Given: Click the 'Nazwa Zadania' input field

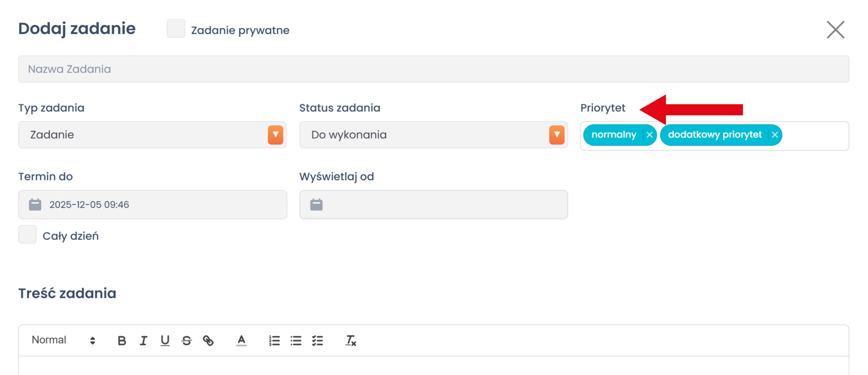Looking at the screenshot, I should 433,69.
